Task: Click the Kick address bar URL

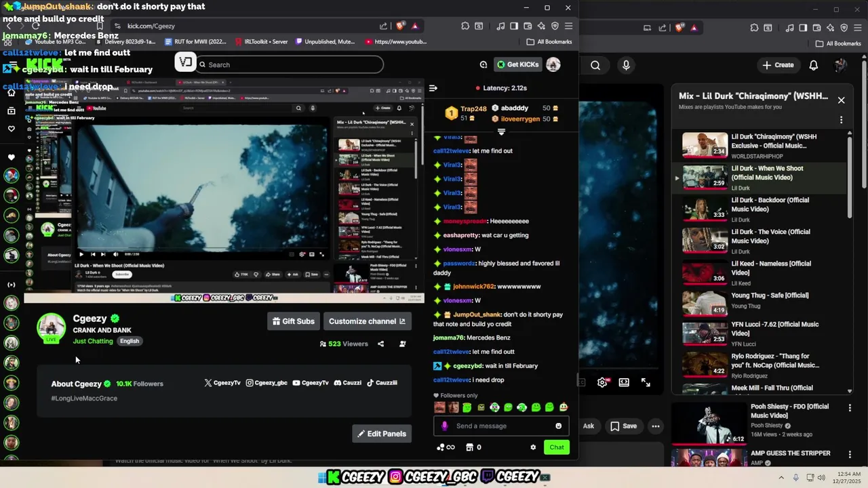Action: coord(151,26)
